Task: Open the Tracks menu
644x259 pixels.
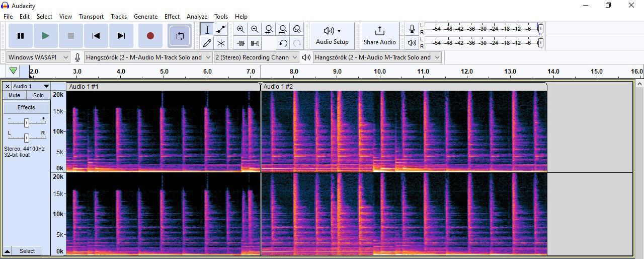Action: tap(119, 17)
